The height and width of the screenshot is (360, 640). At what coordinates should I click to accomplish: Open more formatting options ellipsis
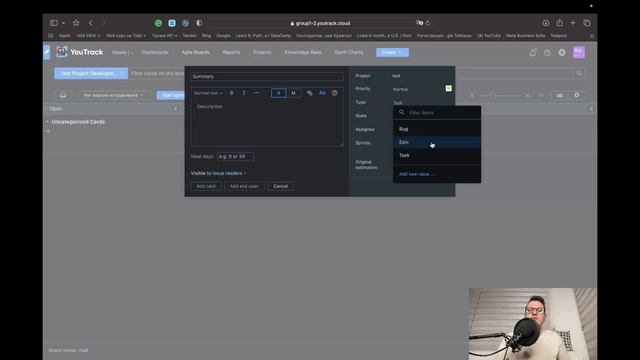[x=256, y=93]
